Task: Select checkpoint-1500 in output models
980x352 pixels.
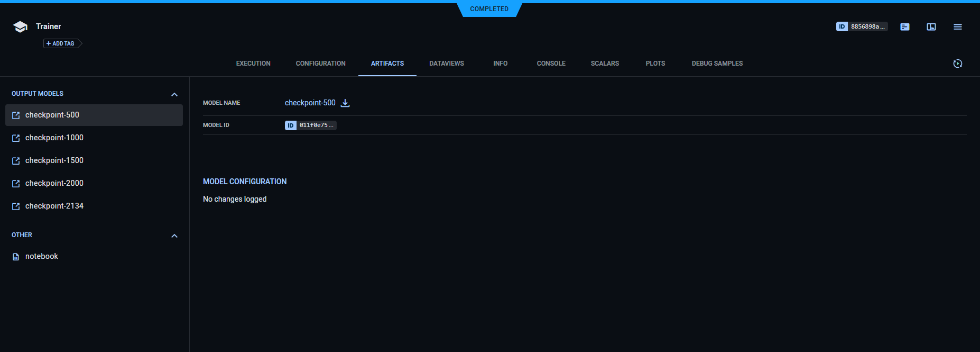Action: [x=54, y=160]
